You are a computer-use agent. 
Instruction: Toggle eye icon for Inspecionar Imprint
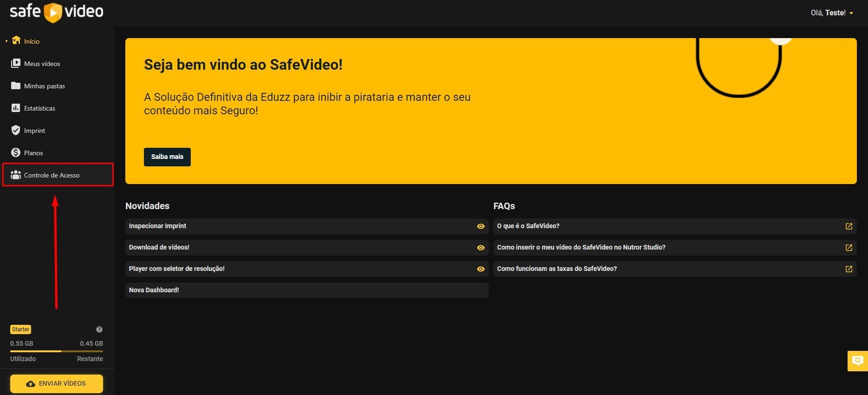pyautogui.click(x=480, y=226)
